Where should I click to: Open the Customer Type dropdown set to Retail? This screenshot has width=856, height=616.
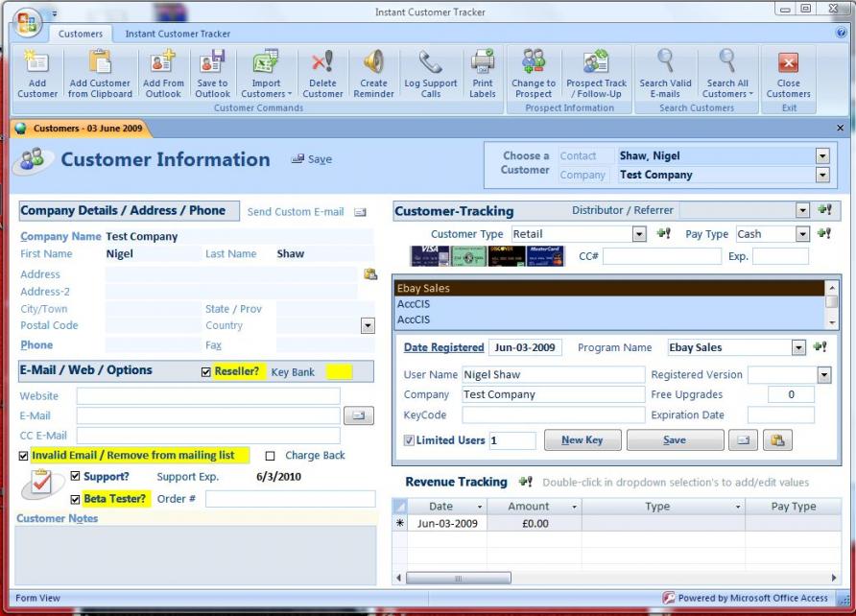639,234
